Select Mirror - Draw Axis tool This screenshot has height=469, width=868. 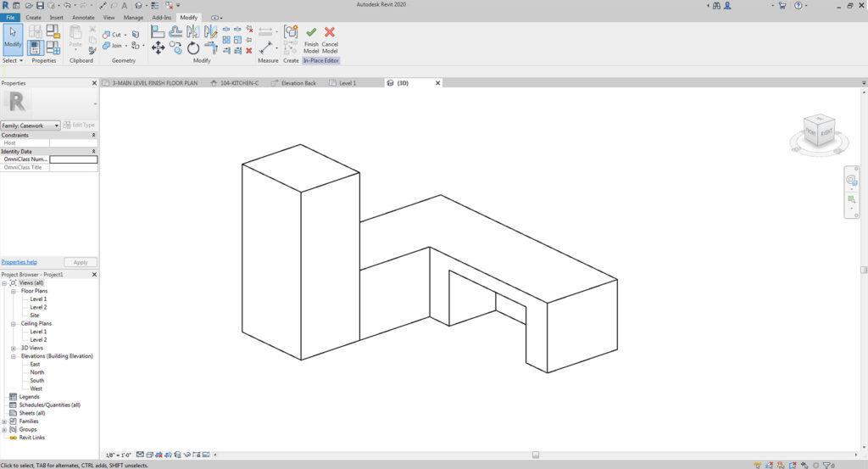click(210, 31)
